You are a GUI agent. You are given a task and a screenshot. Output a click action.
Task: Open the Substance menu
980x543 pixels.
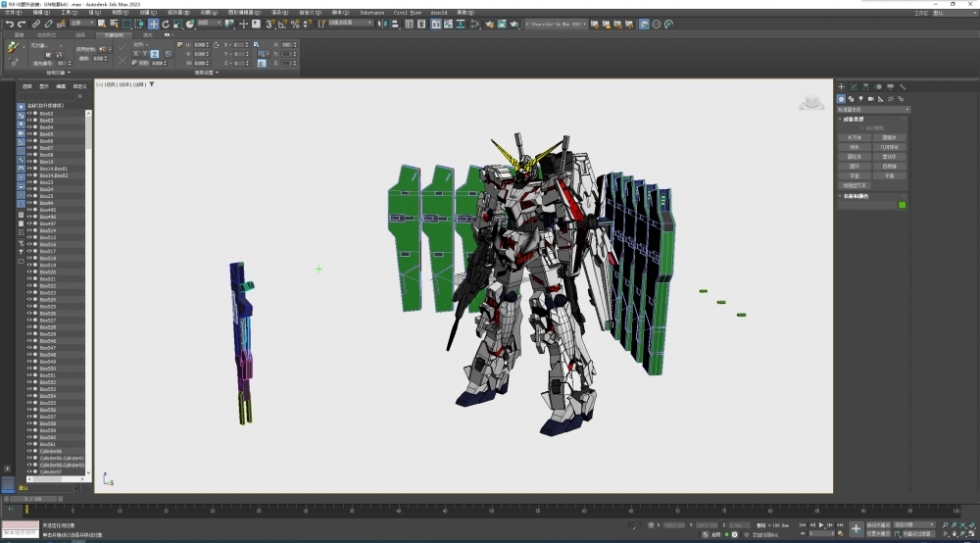tap(371, 13)
